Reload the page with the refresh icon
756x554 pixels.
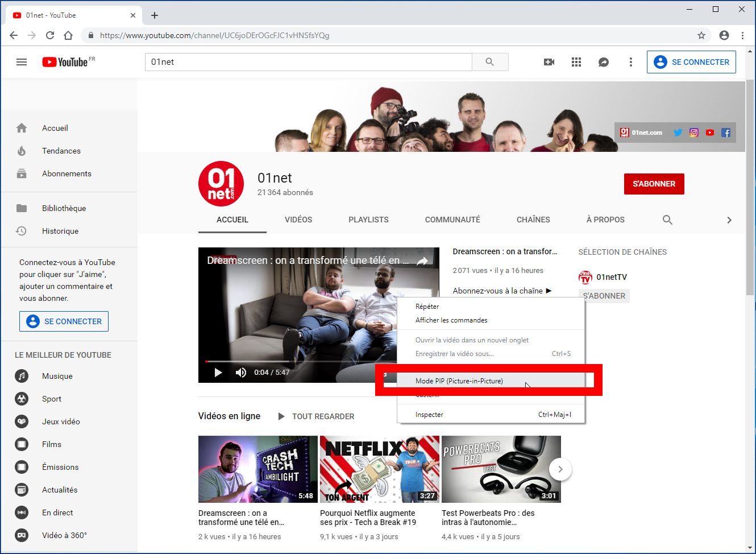(50, 35)
